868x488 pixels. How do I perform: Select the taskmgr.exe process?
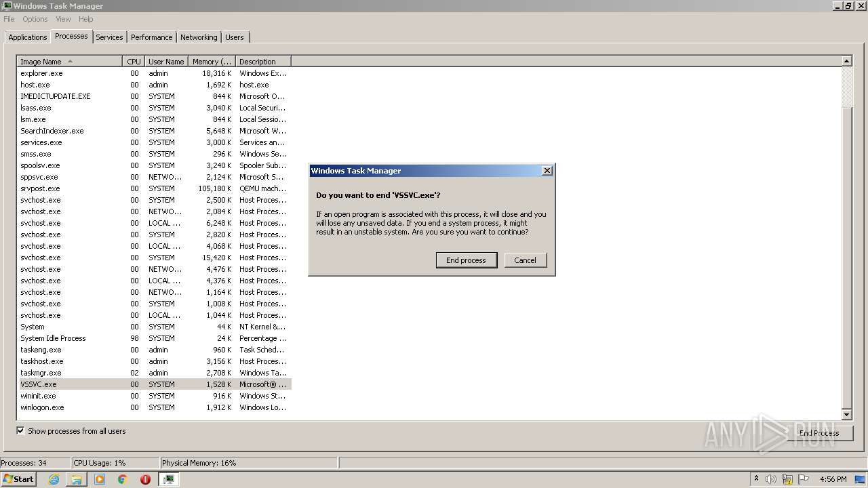(155, 373)
